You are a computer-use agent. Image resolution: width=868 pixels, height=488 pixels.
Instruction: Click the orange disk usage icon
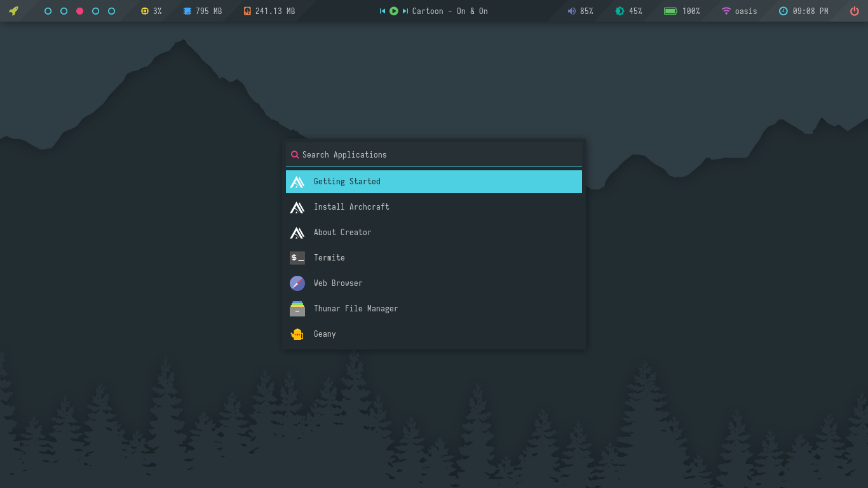click(x=247, y=11)
